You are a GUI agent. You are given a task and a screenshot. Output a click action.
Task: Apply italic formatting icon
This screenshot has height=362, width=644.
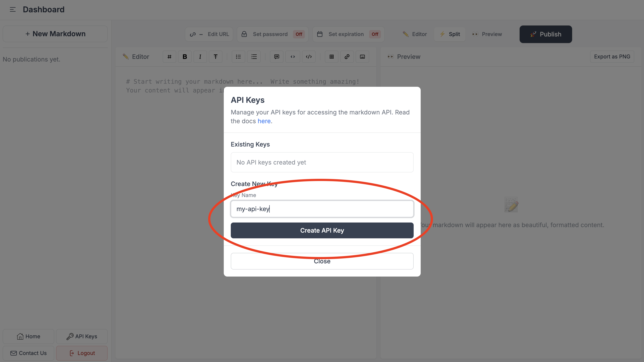tap(200, 57)
